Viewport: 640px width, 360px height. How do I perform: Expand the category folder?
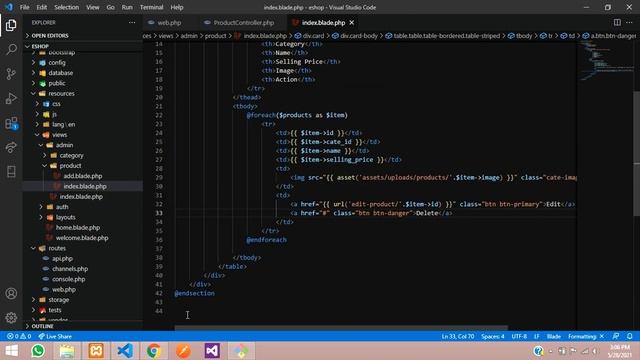[x=71, y=155]
